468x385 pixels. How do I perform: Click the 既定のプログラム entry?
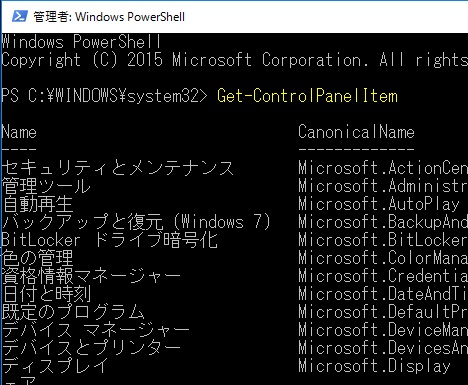click(x=73, y=312)
